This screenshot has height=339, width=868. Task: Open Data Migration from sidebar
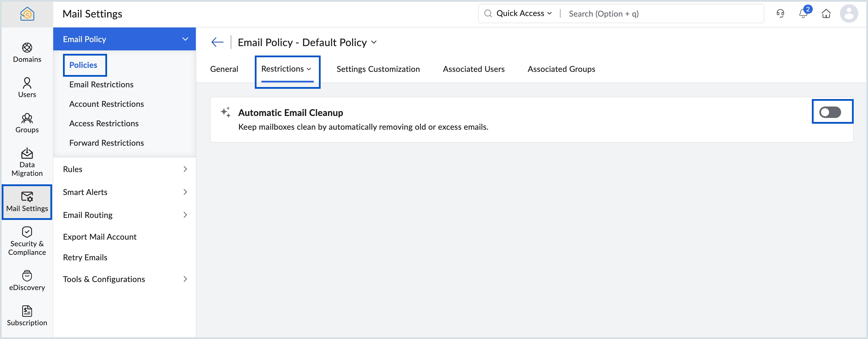pyautogui.click(x=27, y=162)
